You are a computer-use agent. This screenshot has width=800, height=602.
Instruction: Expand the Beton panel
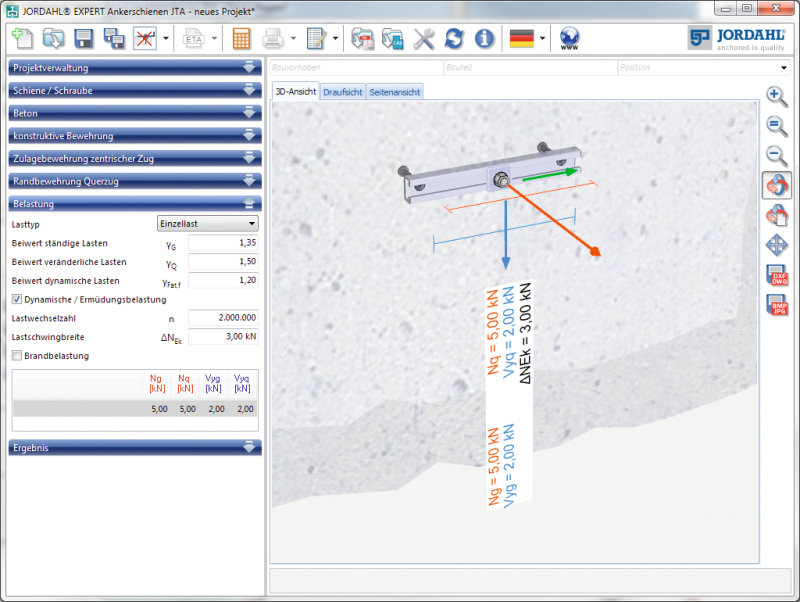tap(135, 113)
